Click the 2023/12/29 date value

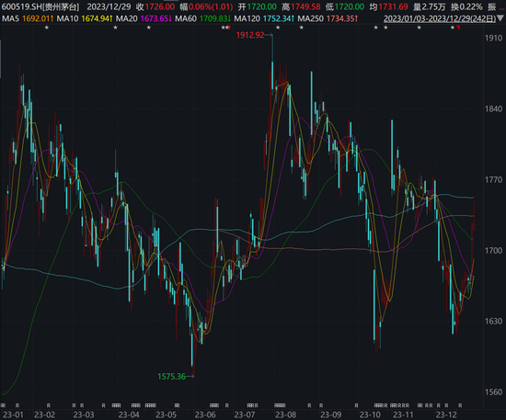109,6
